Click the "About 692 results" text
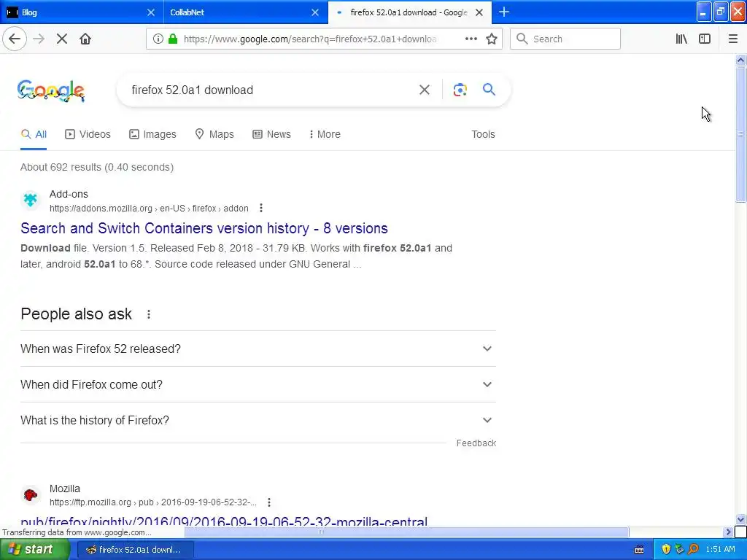Screen dimensions: 747x560 tap(97, 167)
